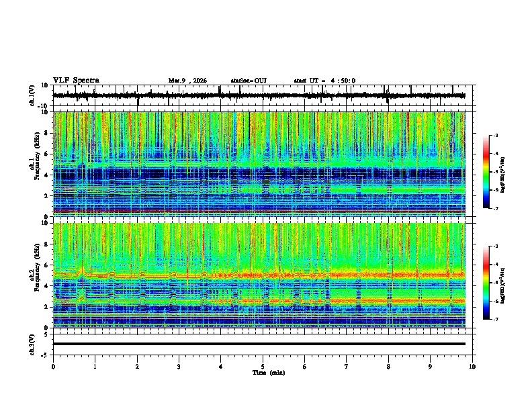The image size is (532, 411).
Task: Click the "VLF Spectra" title text
Action: click(76, 81)
